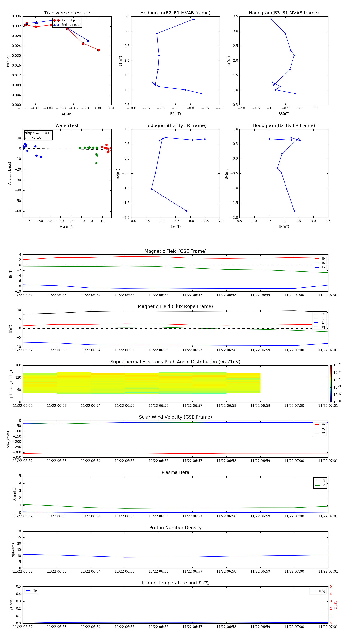Viewport: 351px width, 644px height.
Task: Click the 'Hodogram(Bz_By FR frame)' title
Action: coord(175,125)
